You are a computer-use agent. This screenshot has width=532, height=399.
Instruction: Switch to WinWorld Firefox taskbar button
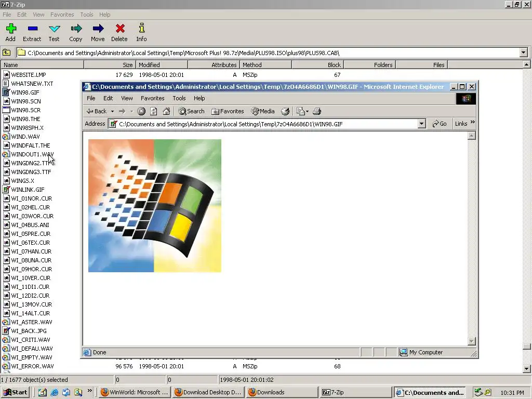pos(135,392)
